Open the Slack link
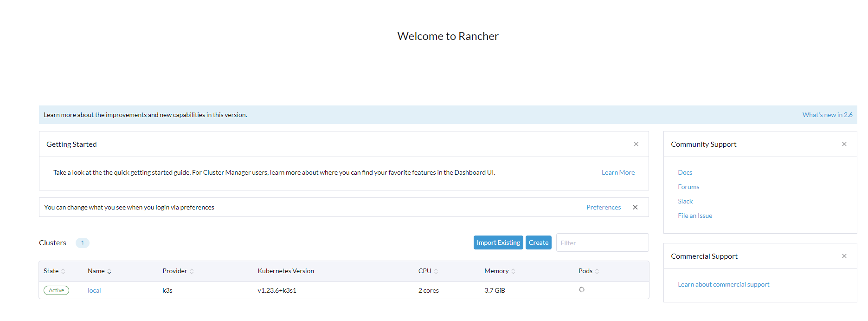 click(x=685, y=201)
